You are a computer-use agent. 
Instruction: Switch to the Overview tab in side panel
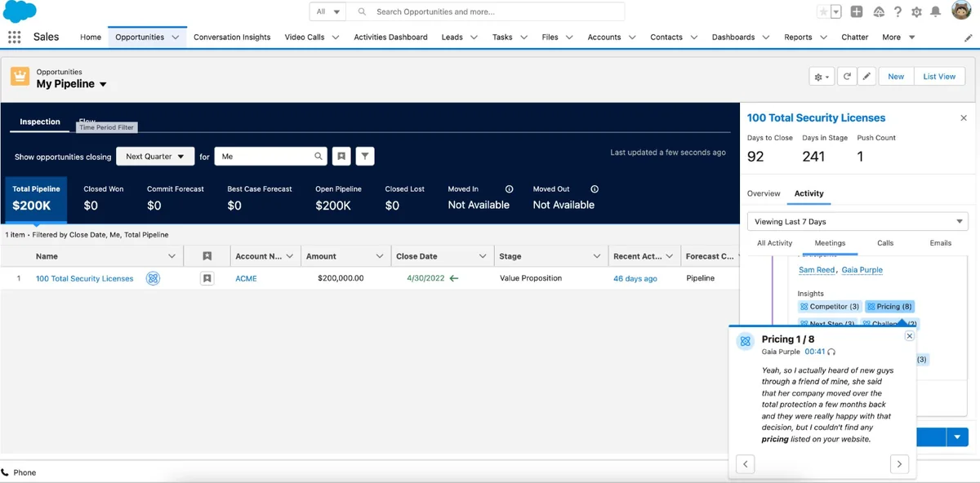(x=764, y=193)
